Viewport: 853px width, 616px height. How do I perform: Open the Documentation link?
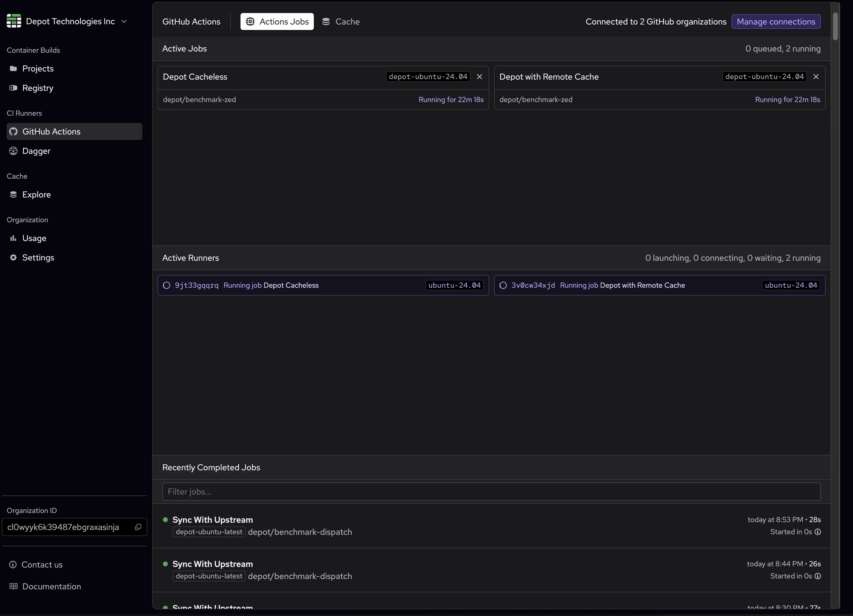click(51, 586)
